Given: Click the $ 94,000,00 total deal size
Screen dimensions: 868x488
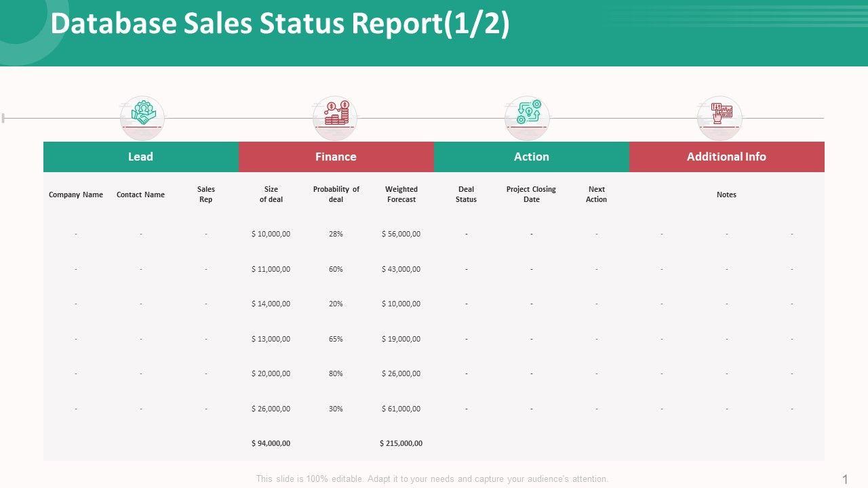Looking at the screenshot, I should [x=271, y=443].
